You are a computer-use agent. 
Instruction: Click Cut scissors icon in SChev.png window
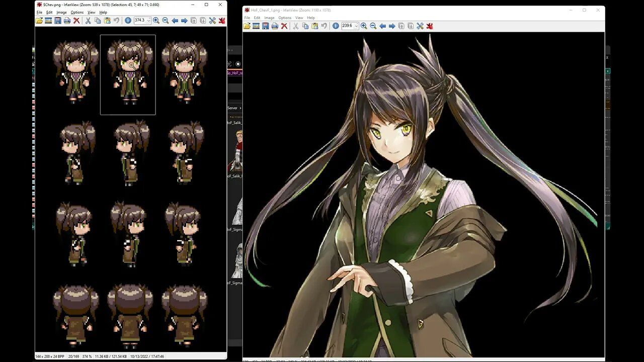(88, 21)
